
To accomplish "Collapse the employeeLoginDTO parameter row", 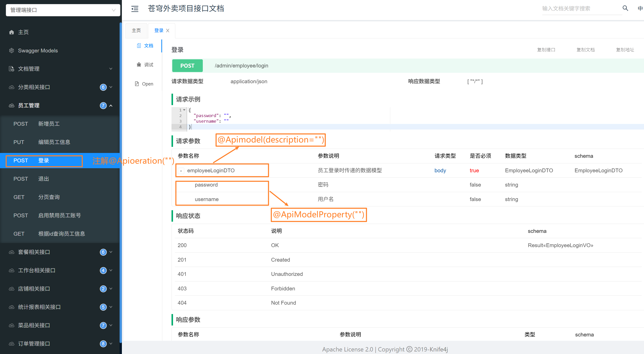I will (181, 171).
